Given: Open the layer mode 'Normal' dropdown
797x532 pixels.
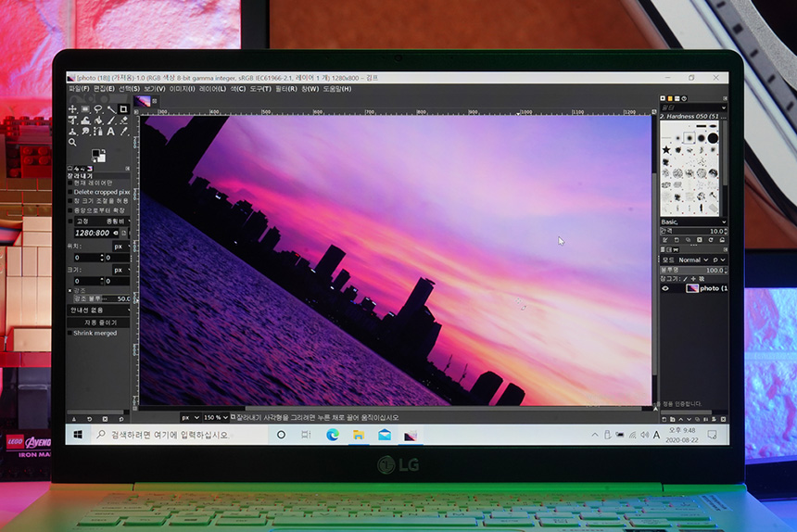Looking at the screenshot, I should point(693,260).
